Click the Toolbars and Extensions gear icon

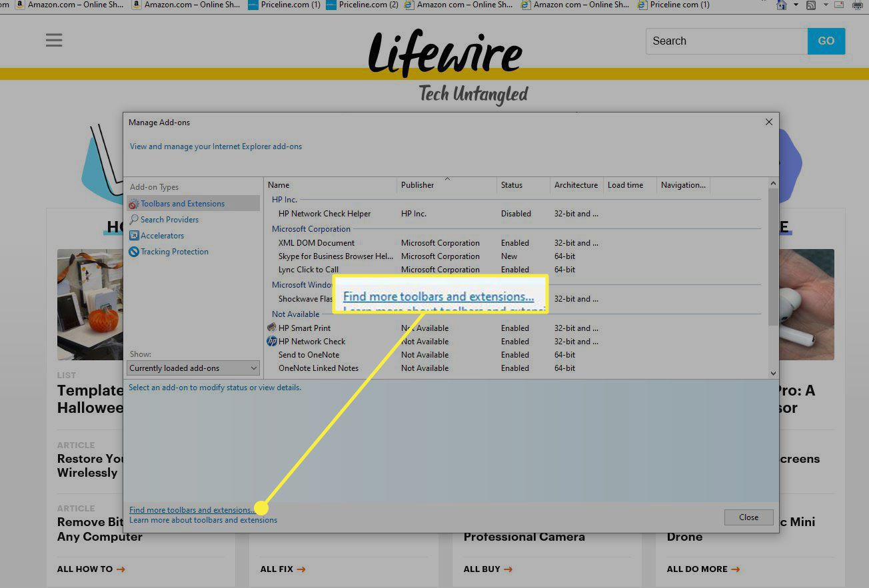134,204
